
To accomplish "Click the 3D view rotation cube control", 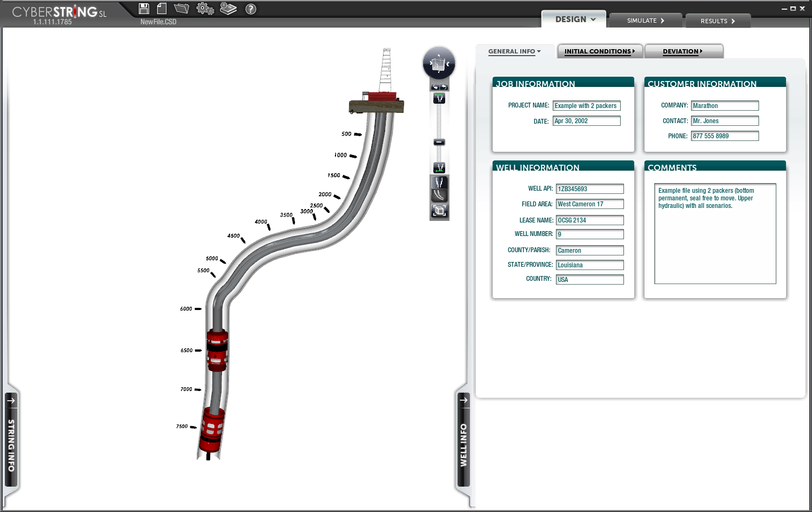I will pos(439,64).
